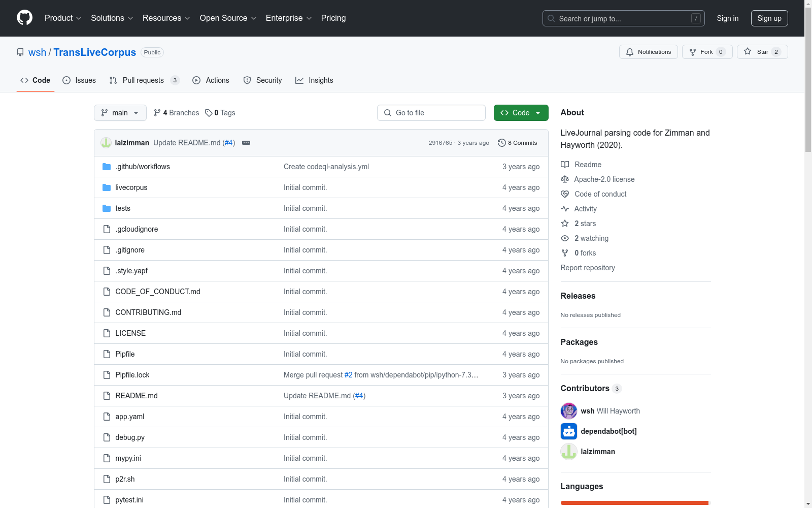Click the LICENSE file icon
The image size is (812, 508).
tap(107, 333)
